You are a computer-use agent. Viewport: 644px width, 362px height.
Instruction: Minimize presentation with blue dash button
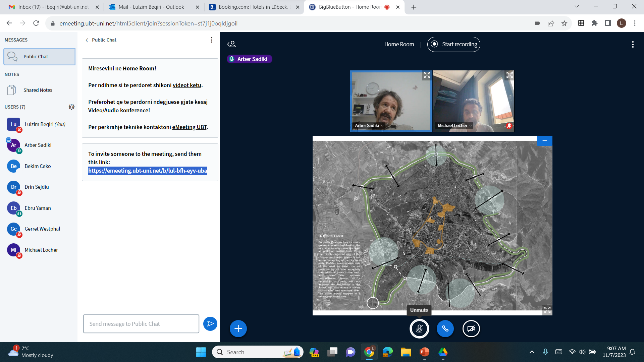pos(544,141)
